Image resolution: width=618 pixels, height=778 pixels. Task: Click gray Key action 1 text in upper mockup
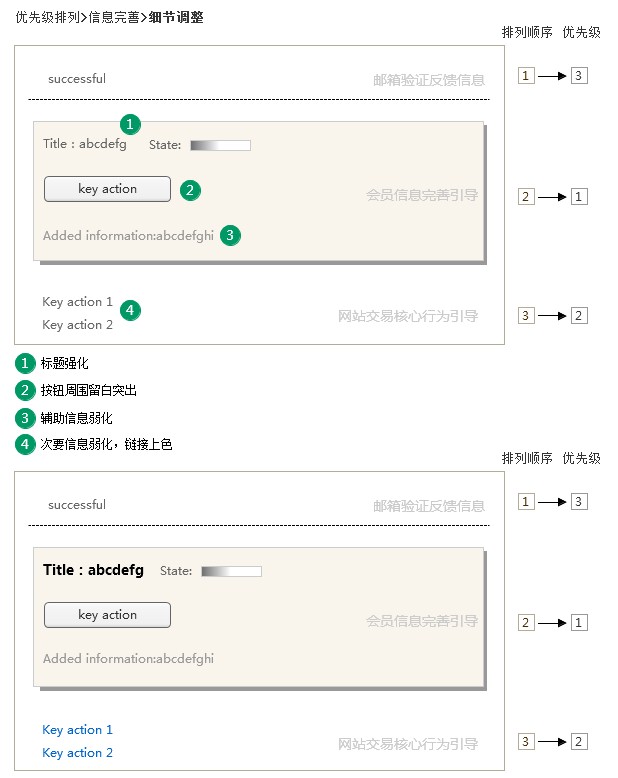coord(78,302)
